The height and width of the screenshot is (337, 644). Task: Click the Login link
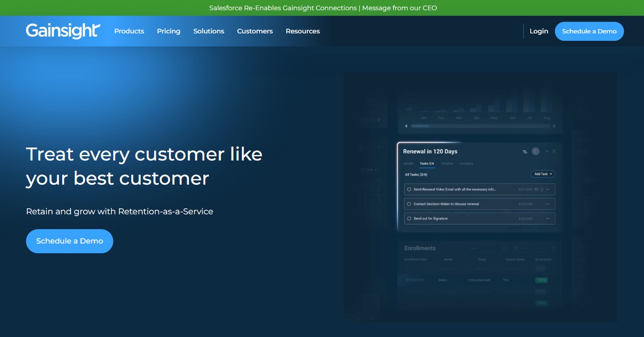(539, 31)
